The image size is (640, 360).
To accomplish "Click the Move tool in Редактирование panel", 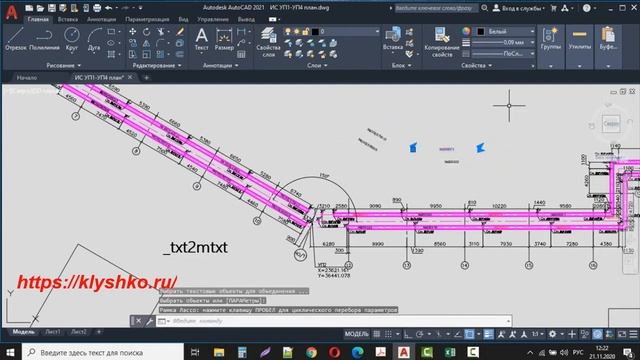I will tap(133, 31).
